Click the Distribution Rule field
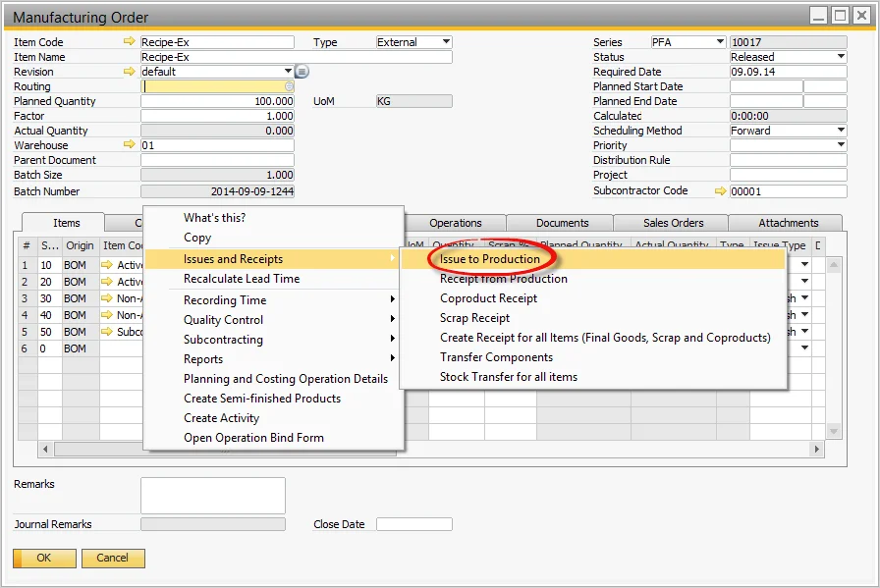The width and height of the screenshot is (880, 588). (x=788, y=160)
